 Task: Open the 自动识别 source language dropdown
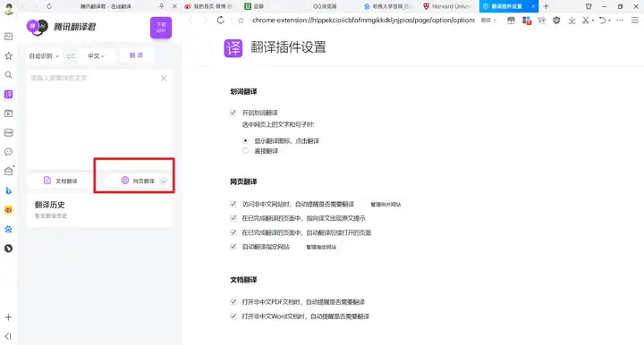(44, 56)
